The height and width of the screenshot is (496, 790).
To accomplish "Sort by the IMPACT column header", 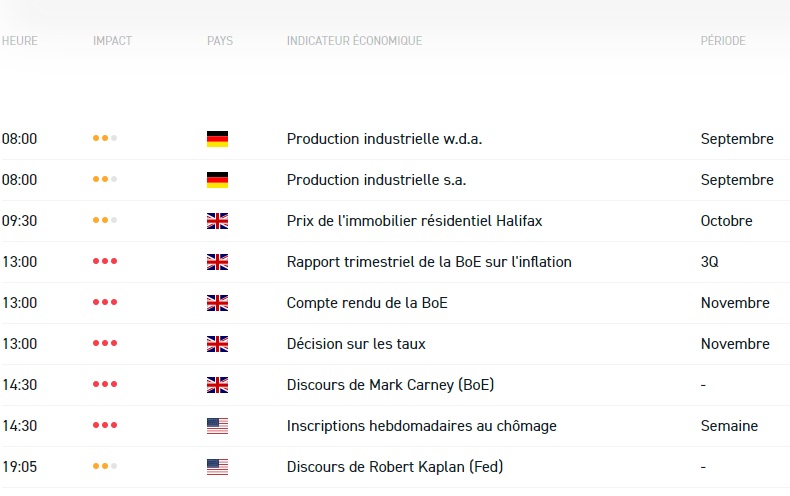I will (112, 41).
